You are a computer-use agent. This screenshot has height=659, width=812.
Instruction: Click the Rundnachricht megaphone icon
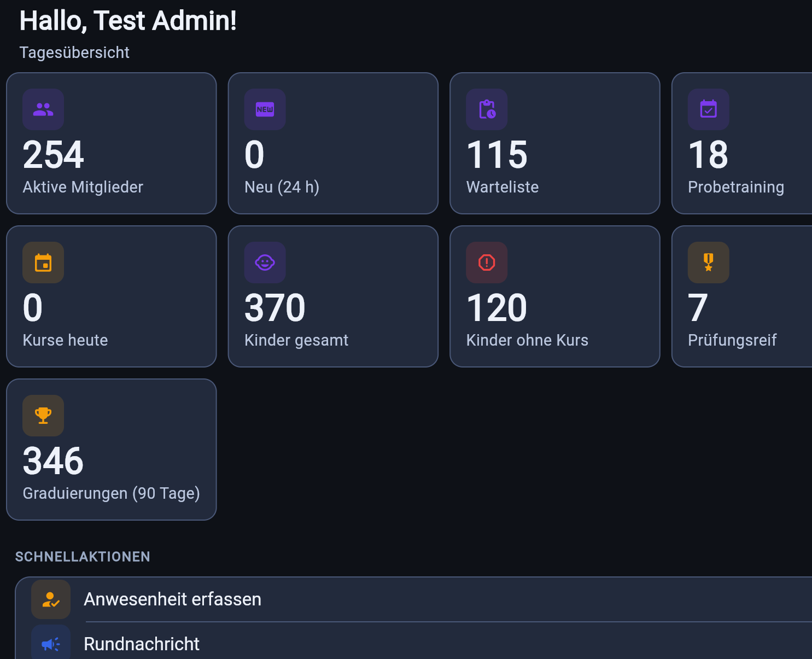[51, 644]
